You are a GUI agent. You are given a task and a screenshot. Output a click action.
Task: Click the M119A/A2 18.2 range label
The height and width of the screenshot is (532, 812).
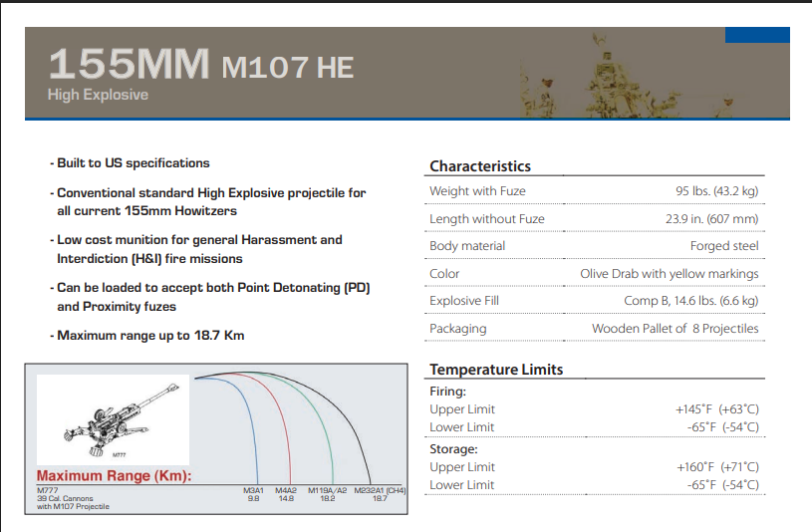326,494
